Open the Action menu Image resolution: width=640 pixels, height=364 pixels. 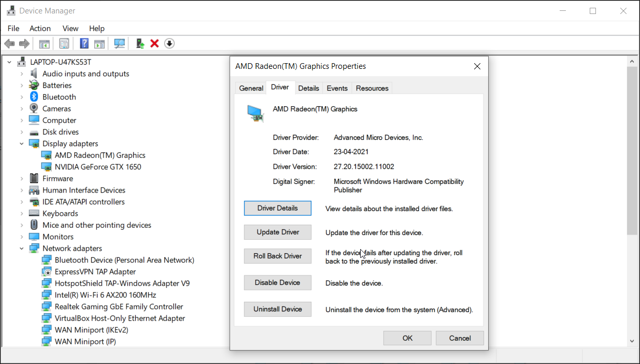(40, 28)
